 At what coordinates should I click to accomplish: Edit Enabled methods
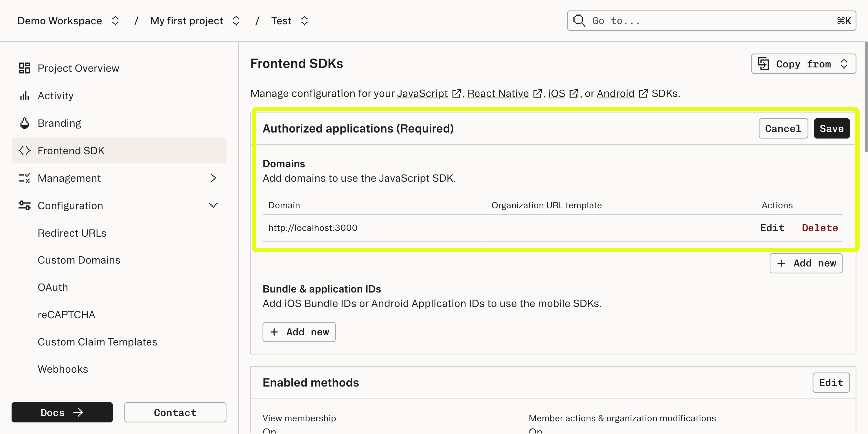[x=831, y=382]
